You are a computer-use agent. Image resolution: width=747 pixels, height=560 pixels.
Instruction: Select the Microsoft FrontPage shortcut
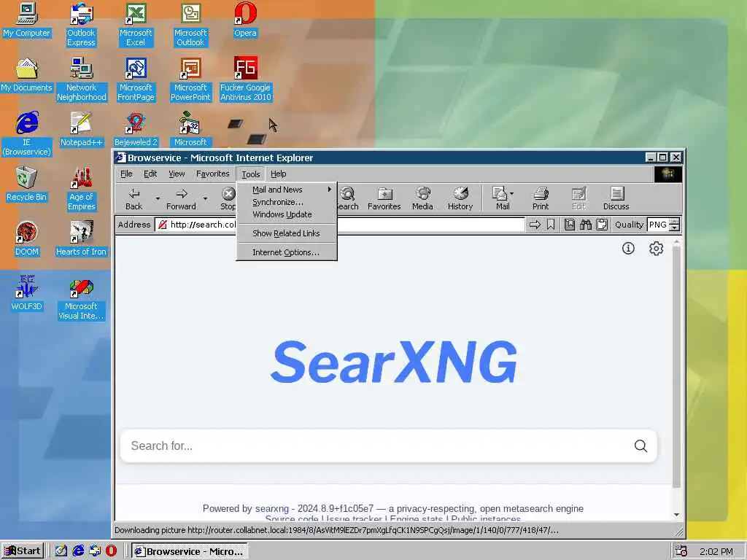(x=136, y=79)
